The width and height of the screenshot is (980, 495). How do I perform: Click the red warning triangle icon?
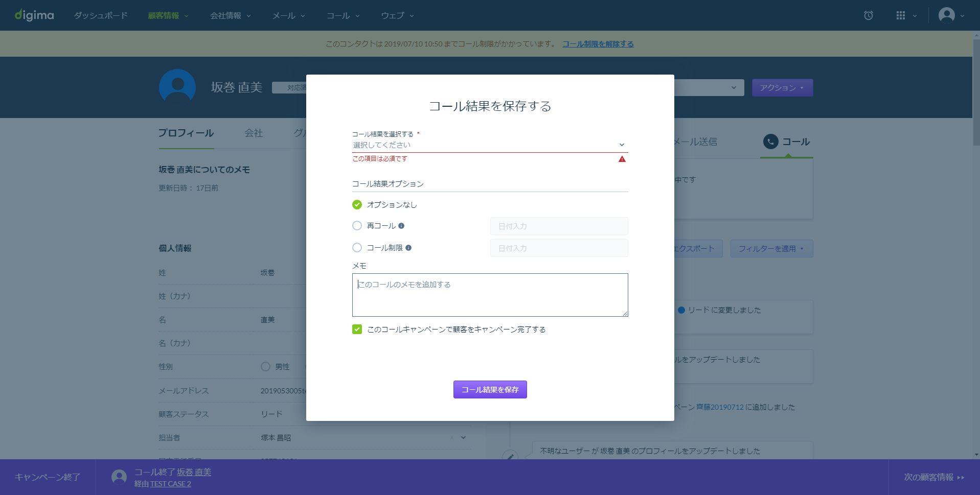pos(622,159)
